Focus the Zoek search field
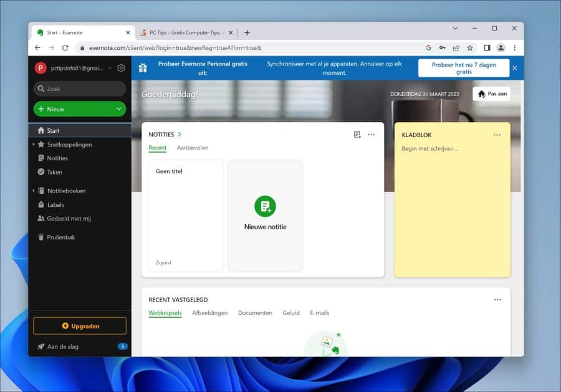The width and height of the screenshot is (561, 392). tap(80, 88)
